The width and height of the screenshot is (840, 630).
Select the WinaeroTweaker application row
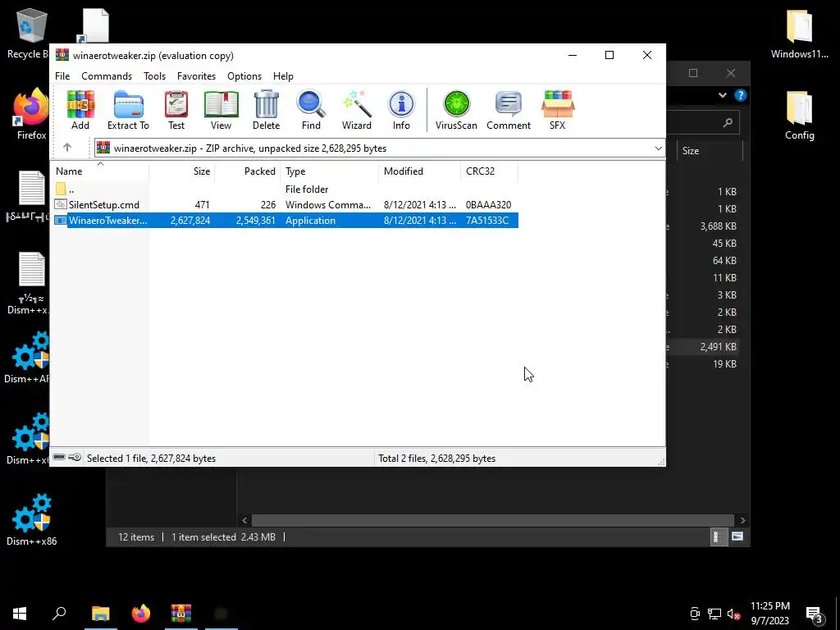285,220
